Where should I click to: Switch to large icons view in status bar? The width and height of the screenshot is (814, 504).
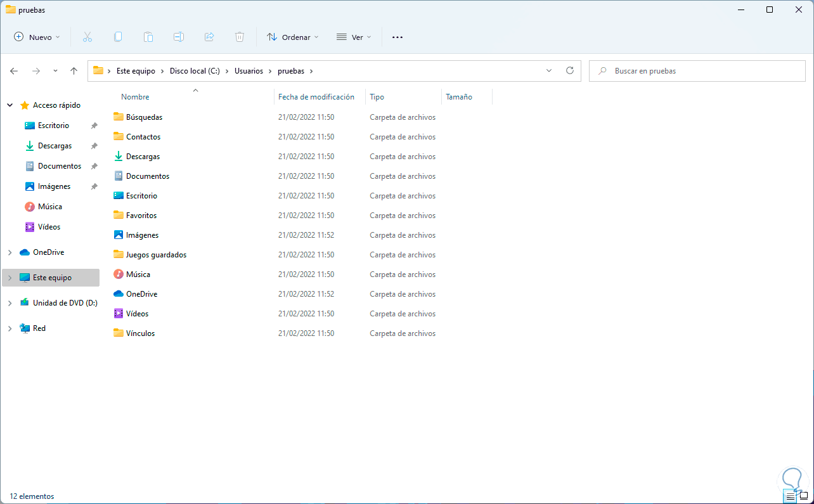click(804, 496)
